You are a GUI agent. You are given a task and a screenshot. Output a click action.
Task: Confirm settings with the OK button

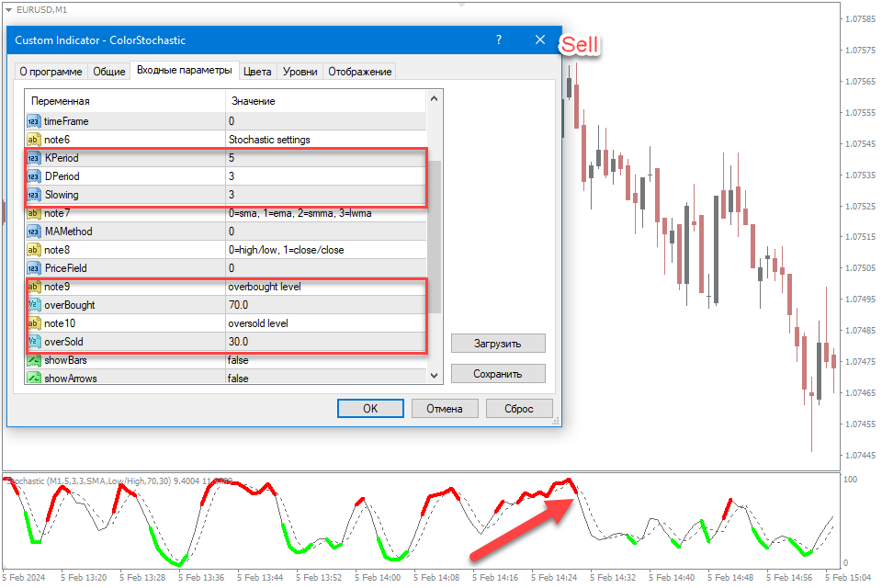[370, 409]
